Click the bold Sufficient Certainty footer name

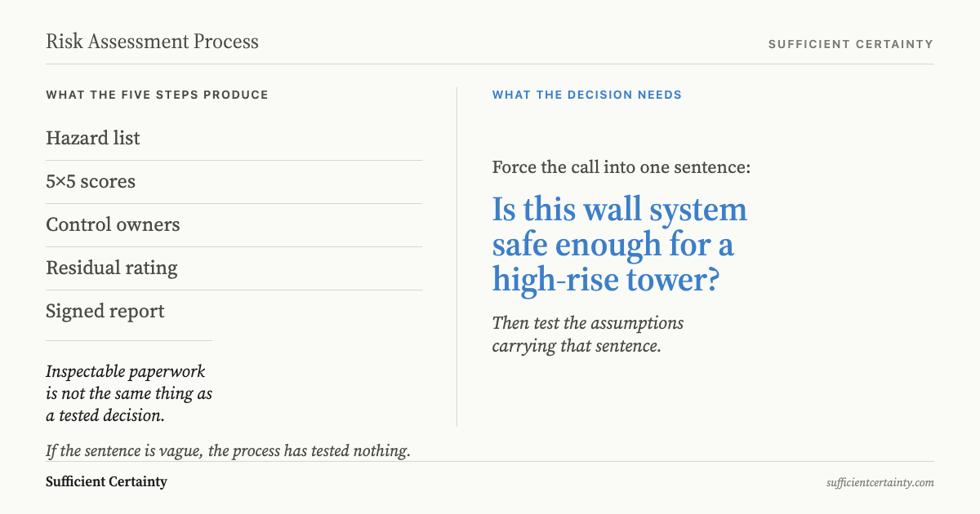pyautogui.click(x=106, y=481)
